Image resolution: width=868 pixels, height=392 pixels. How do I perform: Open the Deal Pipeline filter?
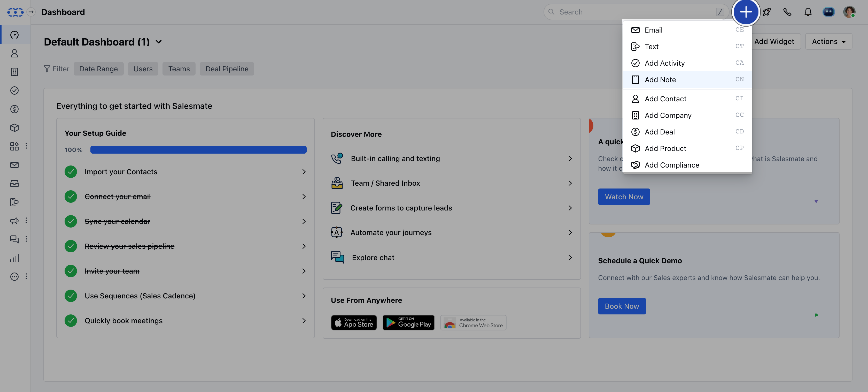[227, 69]
